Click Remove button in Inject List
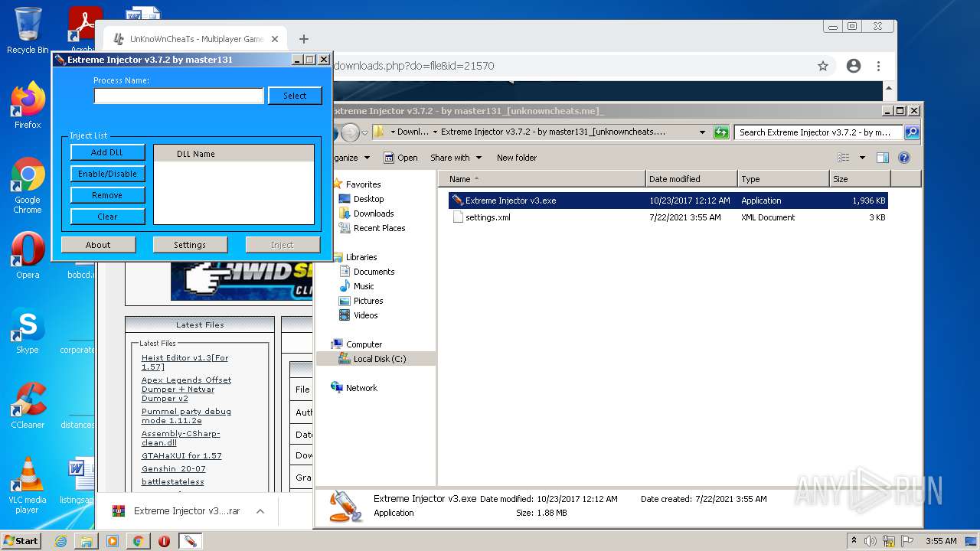Image resolution: width=980 pixels, height=551 pixels. (x=107, y=195)
